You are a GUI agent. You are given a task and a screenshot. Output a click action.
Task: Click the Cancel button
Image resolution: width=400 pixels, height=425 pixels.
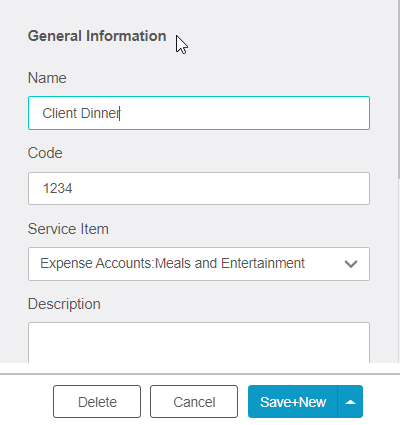coord(194,402)
